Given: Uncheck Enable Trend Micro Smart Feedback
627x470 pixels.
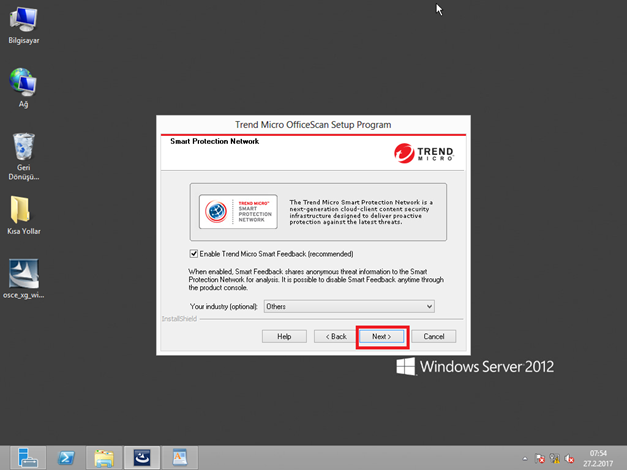Looking at the screenshot, I should coord(194,254).
